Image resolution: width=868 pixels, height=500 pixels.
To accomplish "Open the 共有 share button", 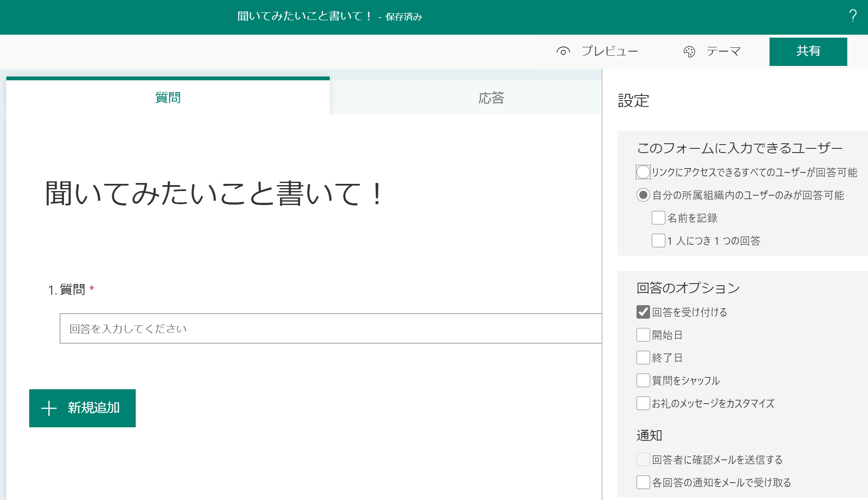I will (808, 52).
